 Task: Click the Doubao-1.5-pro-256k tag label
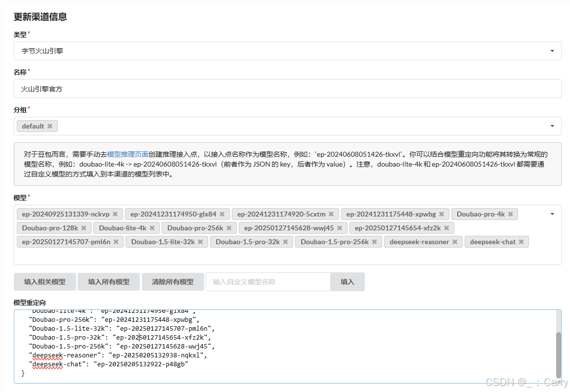335,242
